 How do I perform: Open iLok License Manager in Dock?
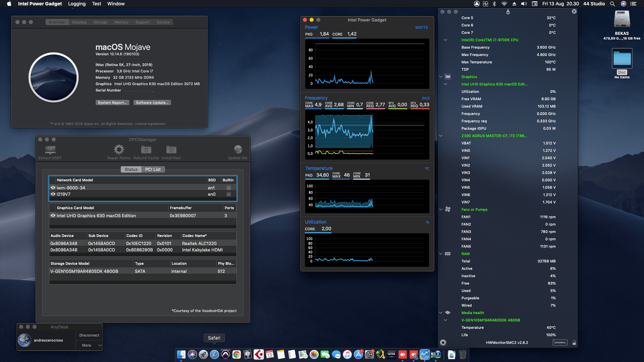391,354
